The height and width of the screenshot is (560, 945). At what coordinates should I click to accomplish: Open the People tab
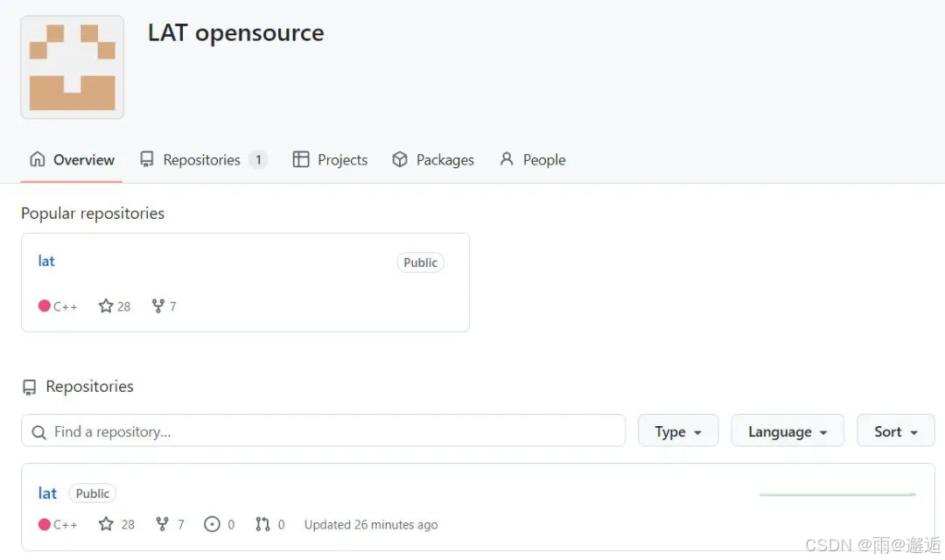click(533, 160)
